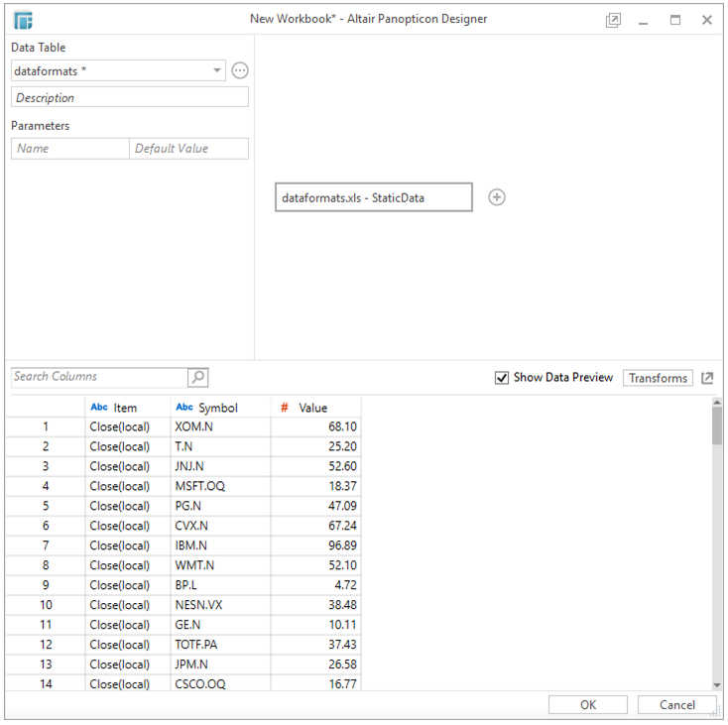Click the value 37.43 cell

coord(315,645)
